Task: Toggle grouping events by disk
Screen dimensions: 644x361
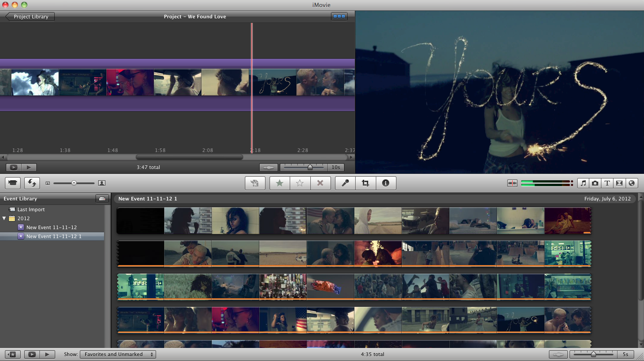Action: [102, 199]
